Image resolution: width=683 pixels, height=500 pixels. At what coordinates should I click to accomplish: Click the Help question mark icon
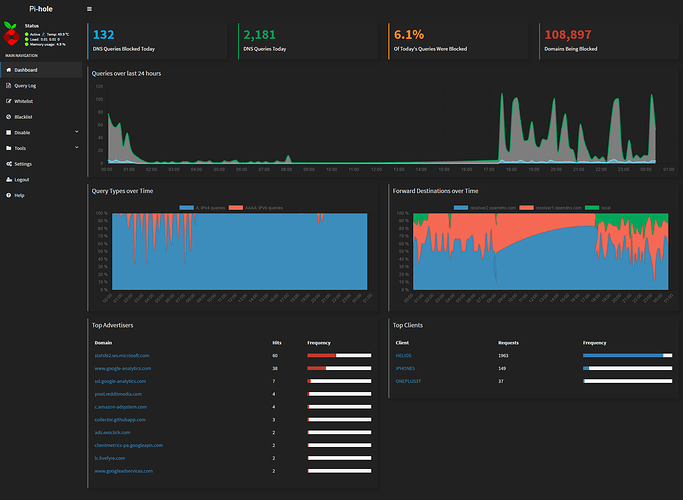click(9, 195)
